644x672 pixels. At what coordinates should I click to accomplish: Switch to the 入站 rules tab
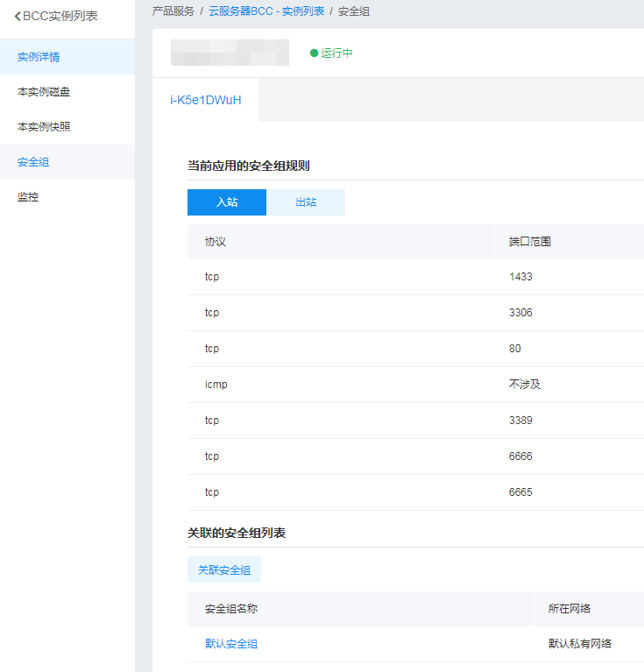(227, 202)
